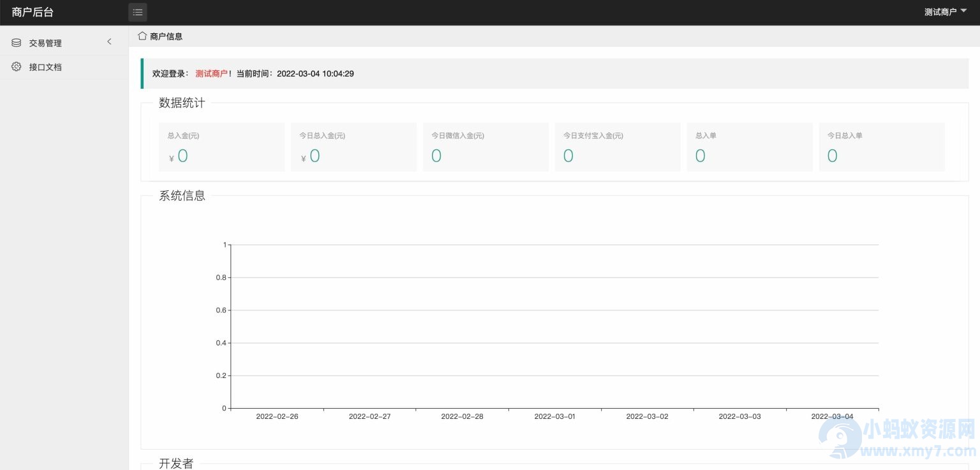Click the red 测试商户 welcome name
The image size is (980, 470).
click(x=211, y=73)
